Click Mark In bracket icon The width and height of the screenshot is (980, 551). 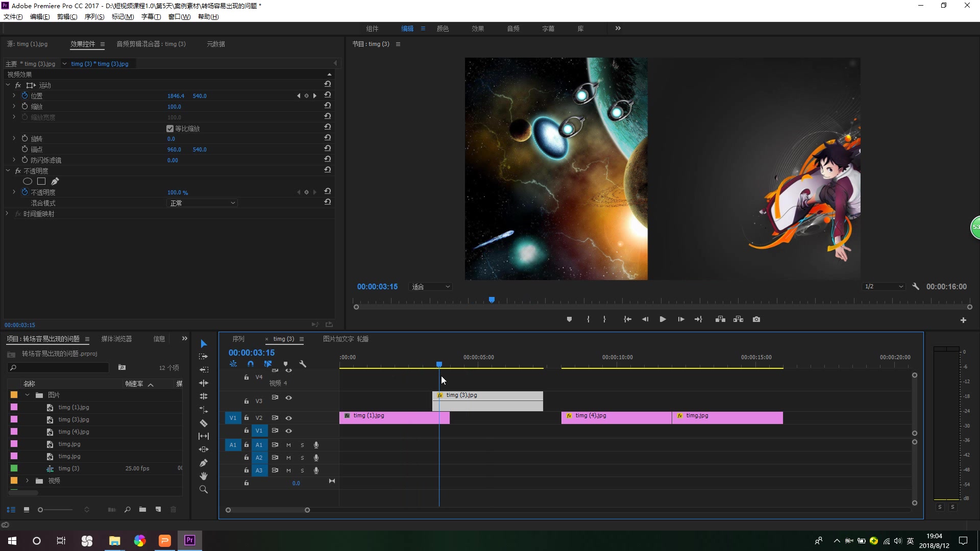(588, 319)
